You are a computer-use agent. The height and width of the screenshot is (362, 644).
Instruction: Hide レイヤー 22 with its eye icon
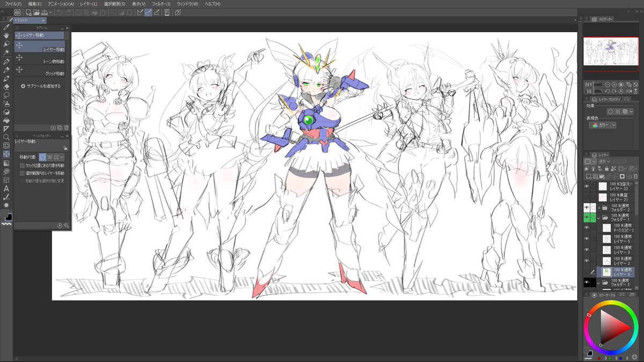pyautogui.click(x=587, y=186)
